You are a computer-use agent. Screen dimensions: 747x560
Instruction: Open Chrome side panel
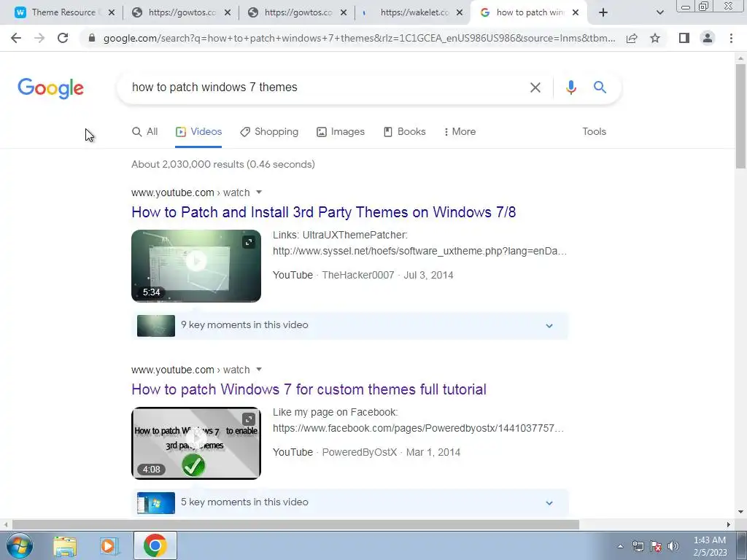684,38
